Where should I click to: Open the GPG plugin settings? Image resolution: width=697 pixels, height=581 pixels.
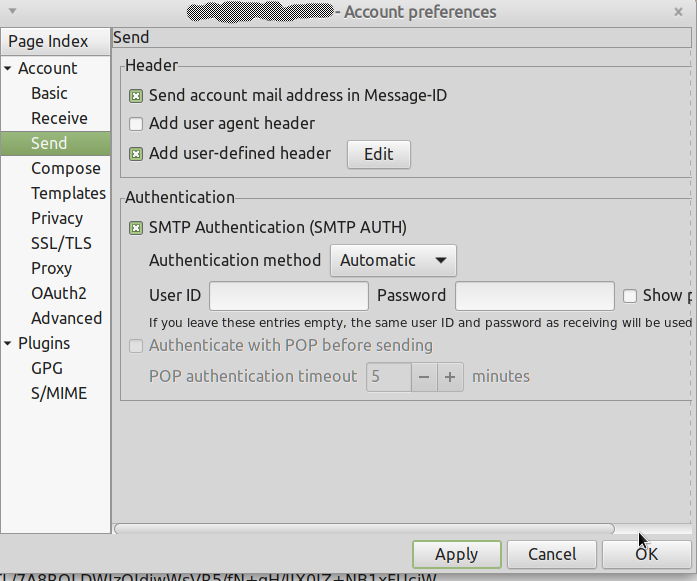(46, 369)
